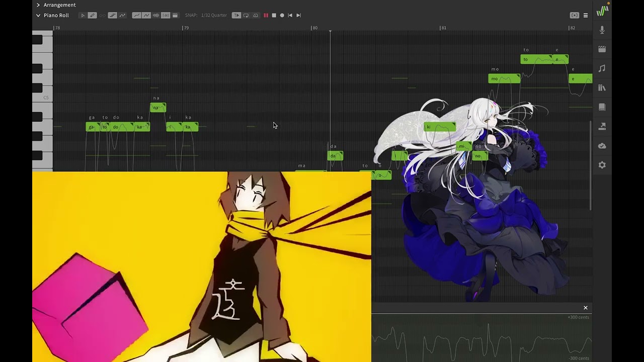This screenshot has width=644, height=362.
Task: Click the piano roll vertical scrollbar
Action: point(591,165)
